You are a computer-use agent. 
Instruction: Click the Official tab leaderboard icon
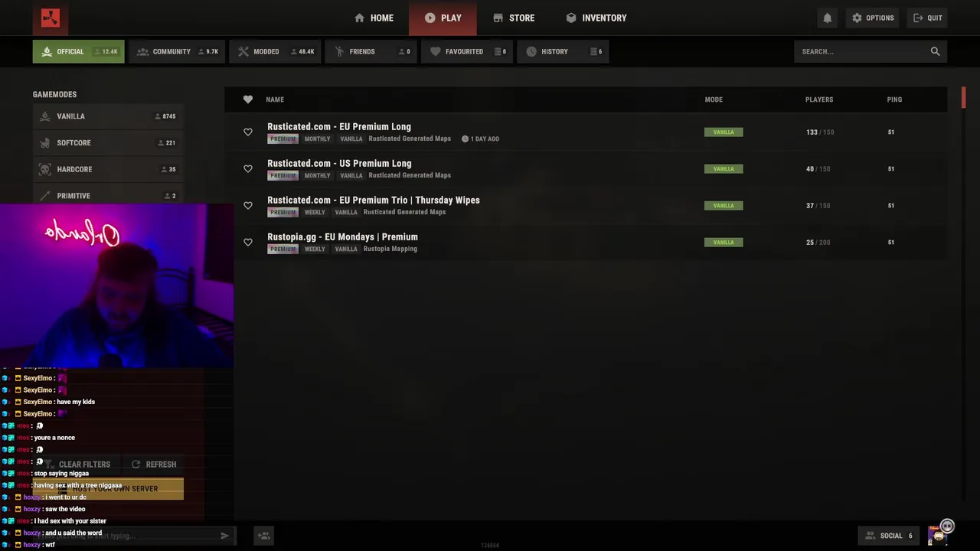(x=47, y=51)
